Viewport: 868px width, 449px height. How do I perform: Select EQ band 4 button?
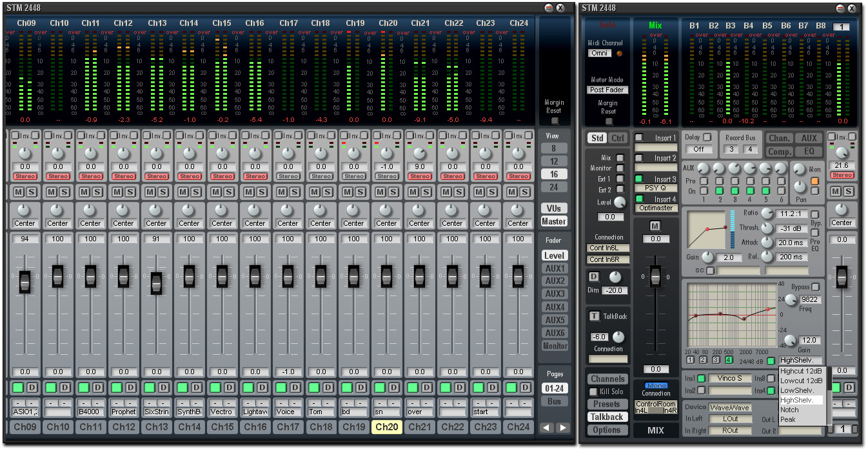coord(729,360)
